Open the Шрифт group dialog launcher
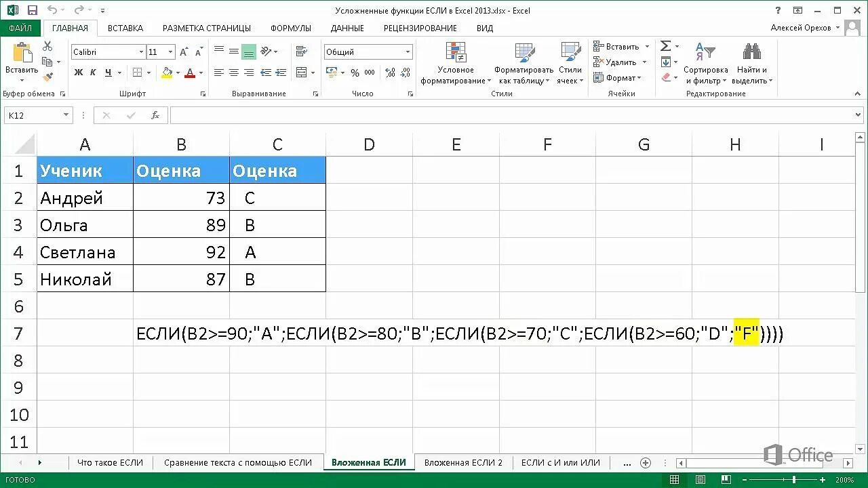Screen dimensions: 868x488 pos(203,94)
